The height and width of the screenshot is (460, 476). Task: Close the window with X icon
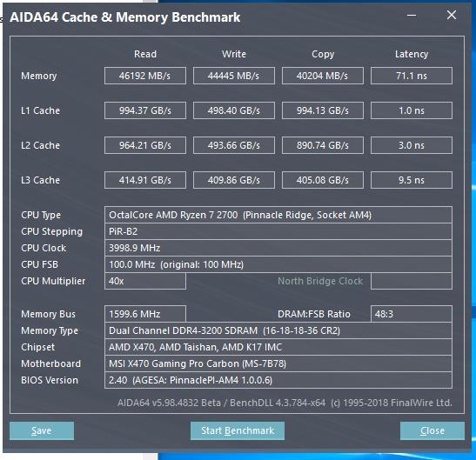click(x=452, y=15)
